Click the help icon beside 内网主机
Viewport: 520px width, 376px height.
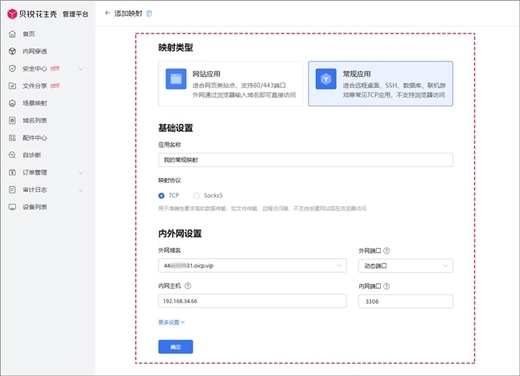pos(188,286)
